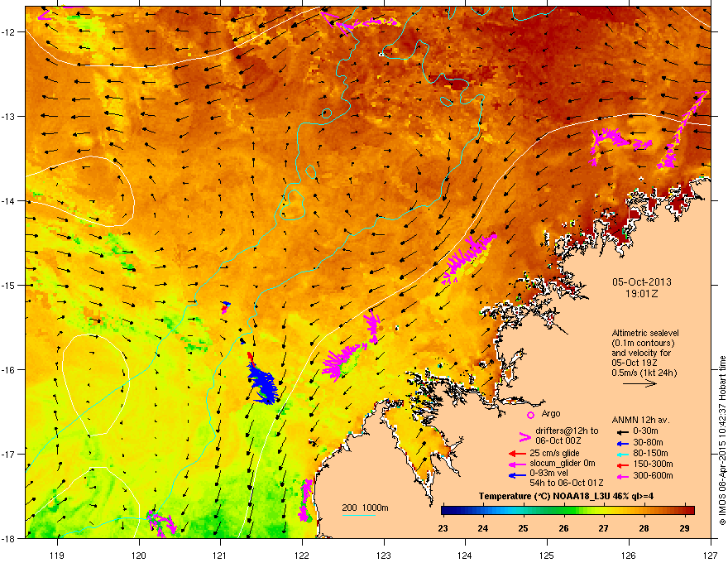Click the longitude axis label 126
728x563 pixels.
tap(629, 555)
